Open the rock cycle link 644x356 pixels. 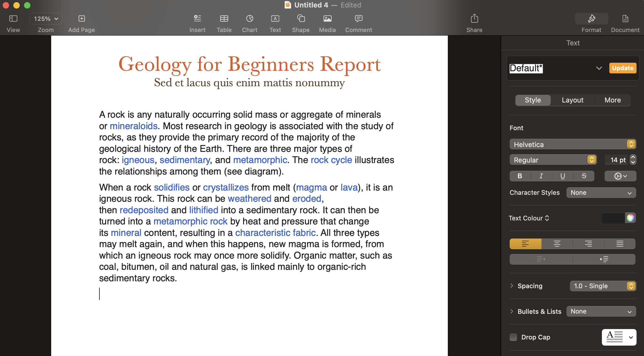331,160
